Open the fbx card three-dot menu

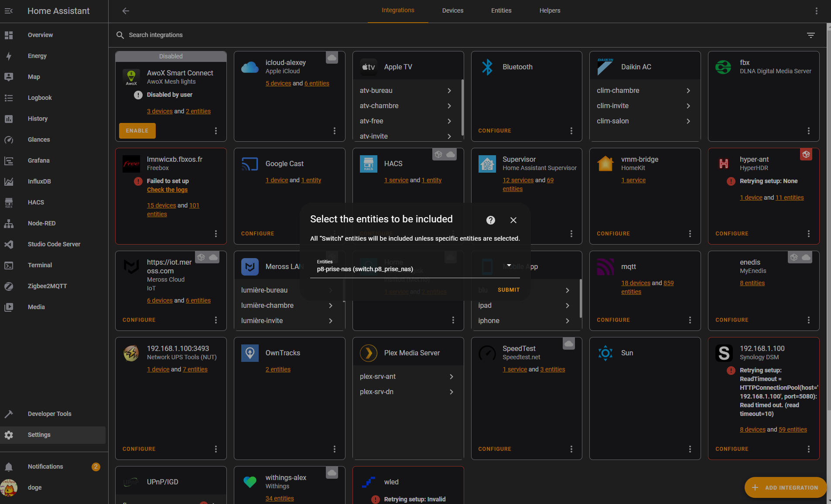[809, 131]
